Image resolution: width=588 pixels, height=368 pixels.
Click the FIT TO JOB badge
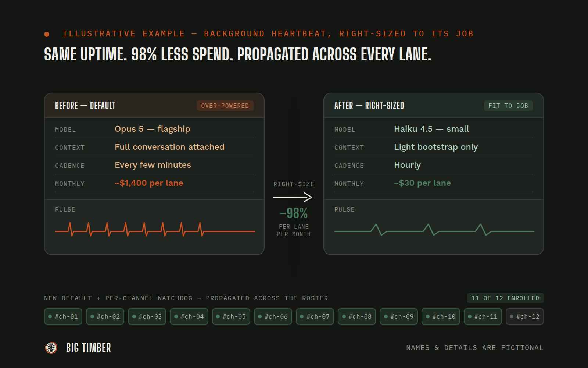pos(508,106)
